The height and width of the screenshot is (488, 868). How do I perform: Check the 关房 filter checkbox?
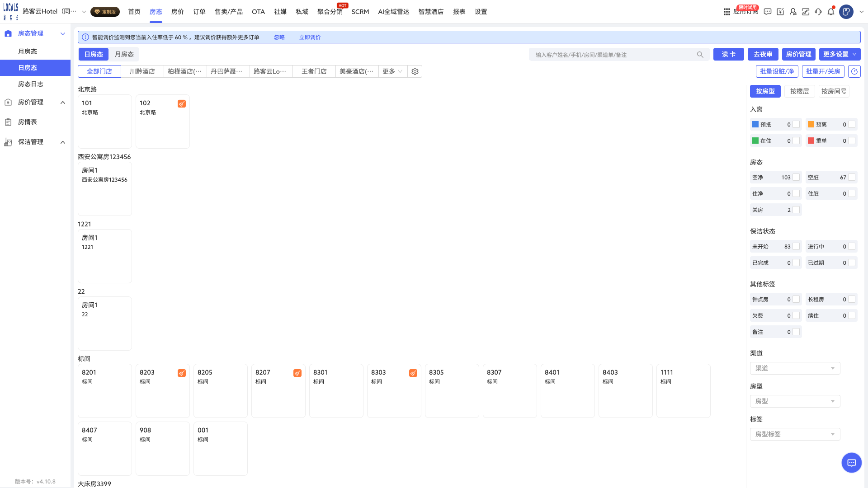[796, 210]
